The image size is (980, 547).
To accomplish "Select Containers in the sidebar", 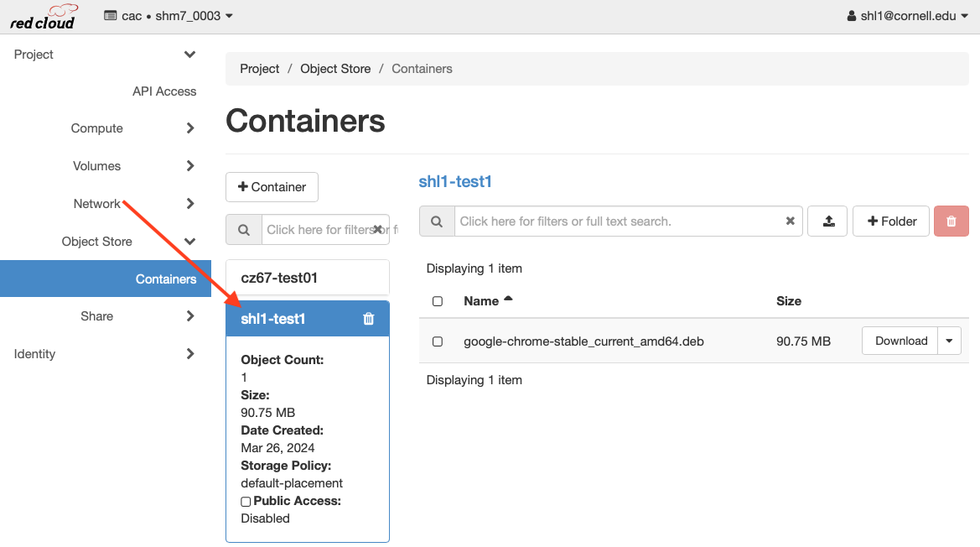I will point(105,279).
